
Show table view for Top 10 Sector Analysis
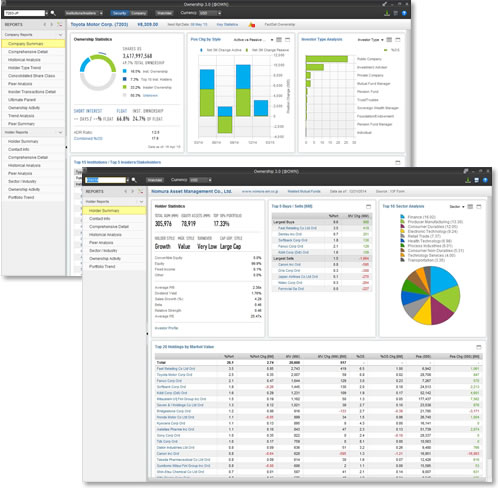pos(470,207)
